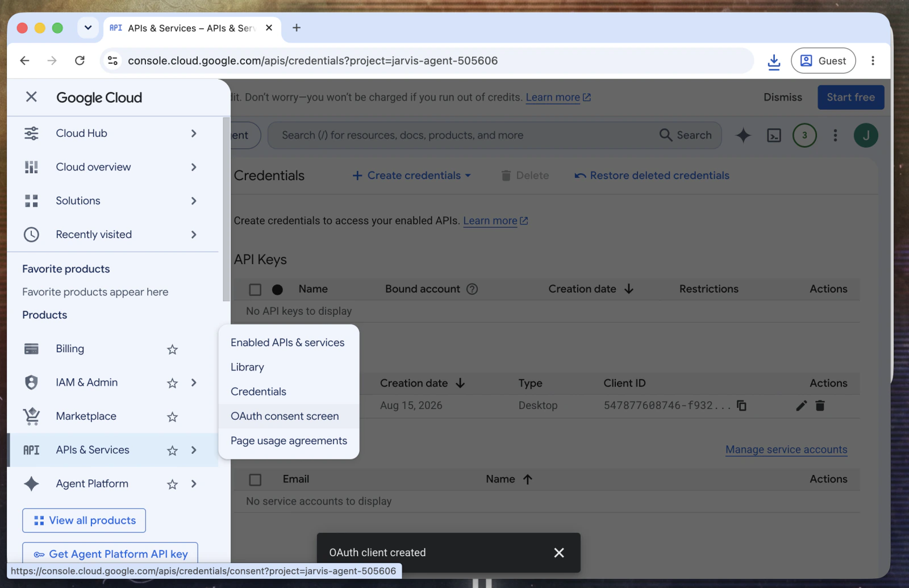
Task: Expand Solutions submenu arrow
Action: 194,201
